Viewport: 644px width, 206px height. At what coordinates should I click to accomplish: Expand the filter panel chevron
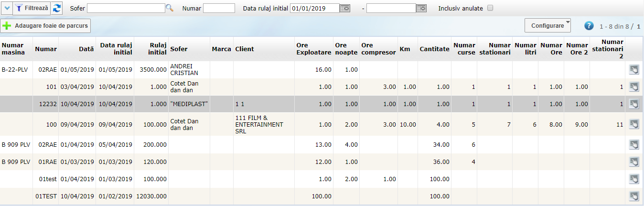coord(7,8)
